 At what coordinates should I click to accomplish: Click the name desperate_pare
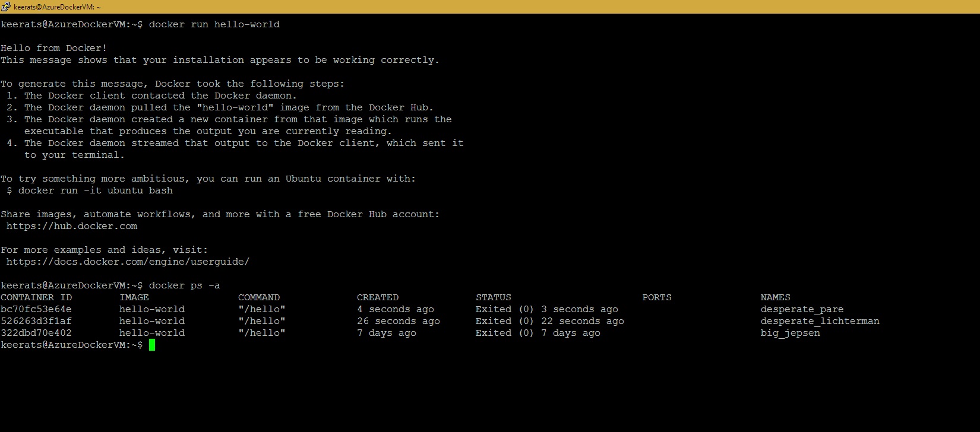point(802,309)
